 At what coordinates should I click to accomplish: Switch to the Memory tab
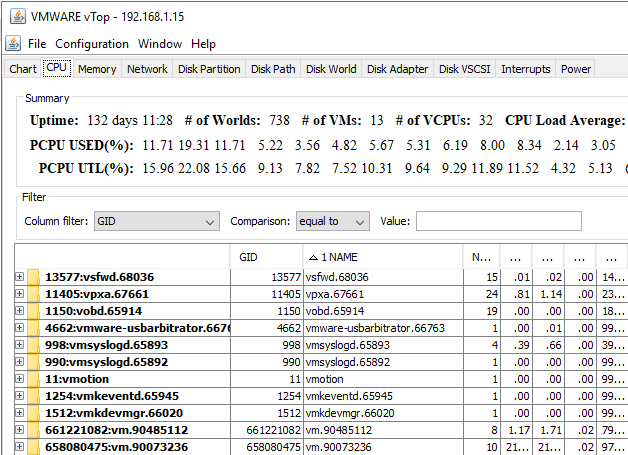[x=97, y=69]
